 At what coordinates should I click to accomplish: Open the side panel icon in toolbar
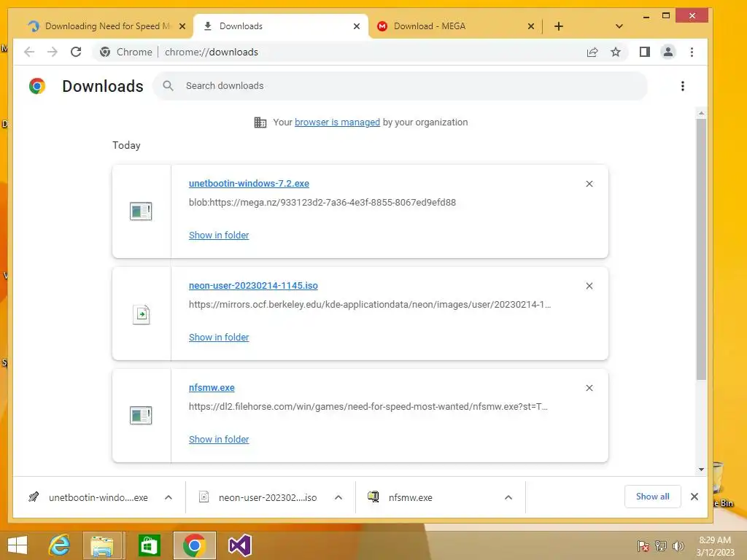(645, 52)
